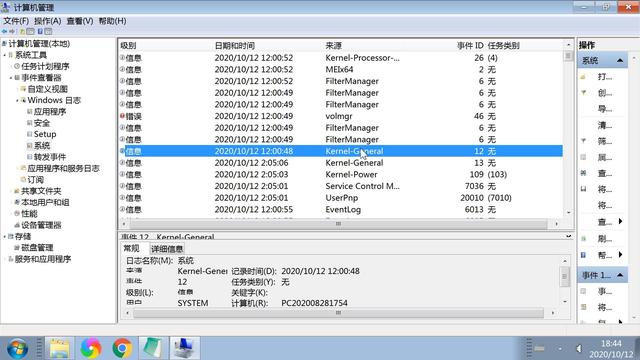Sort by the 来源 column header
Image resolution: width=640 pixels, height=360 pixels.
(x=333, y=45)
